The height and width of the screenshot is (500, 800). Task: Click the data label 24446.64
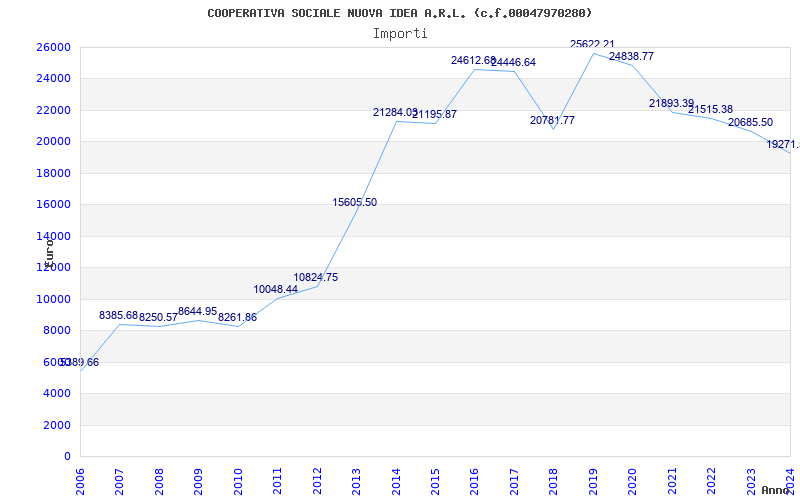(513, 62)
